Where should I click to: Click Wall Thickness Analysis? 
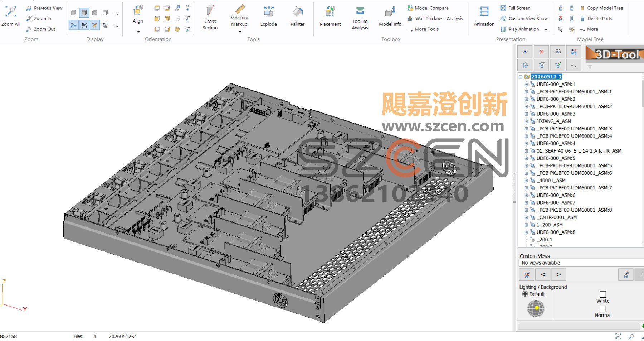435,19
